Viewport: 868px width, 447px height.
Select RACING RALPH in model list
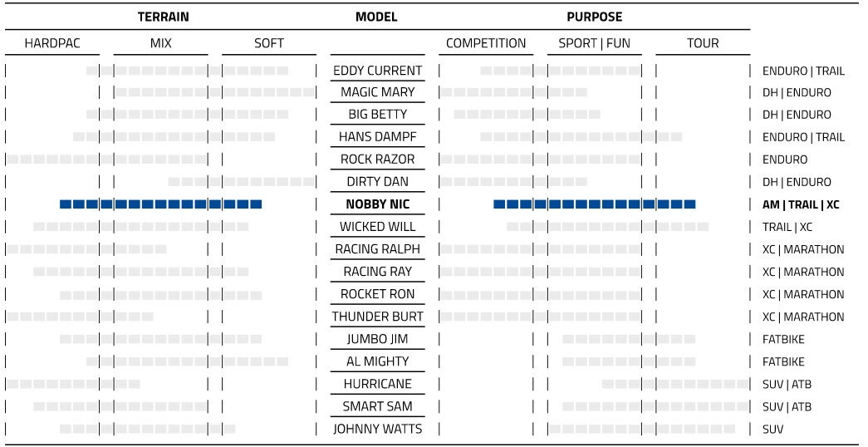[378, 249]
